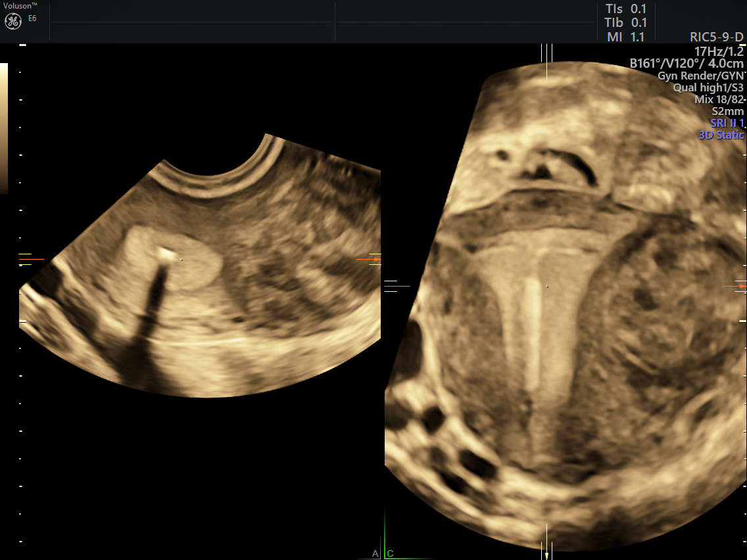
Task: Click the TIb 0.1 value
Action: 625,22
